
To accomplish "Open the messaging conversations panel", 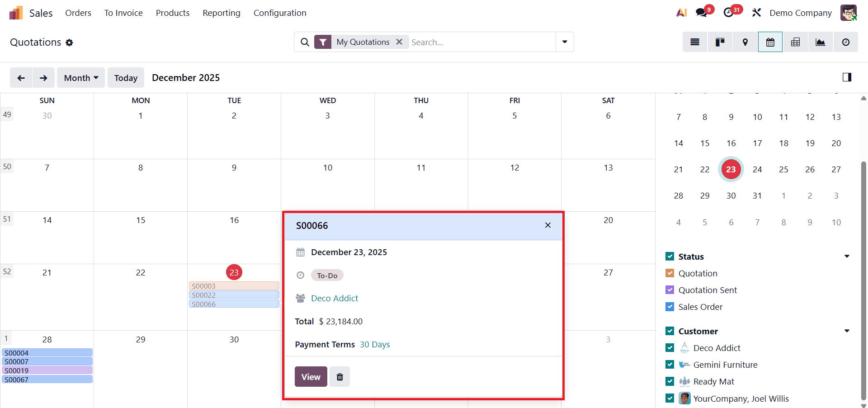I will click(702, 12).
